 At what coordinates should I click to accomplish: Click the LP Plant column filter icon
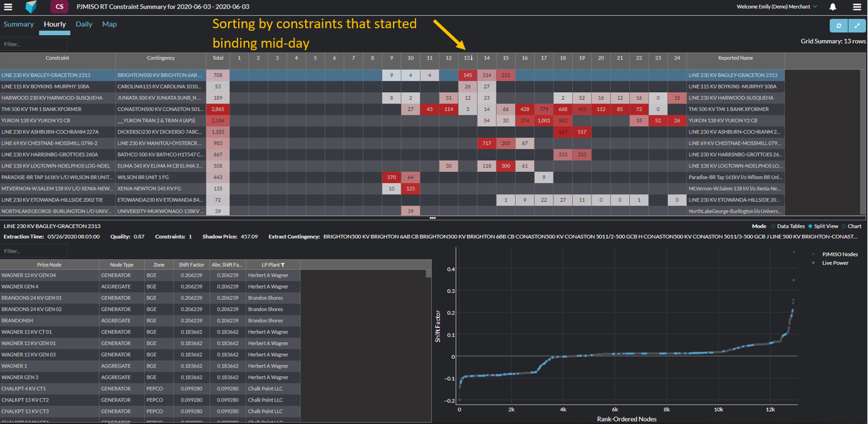pos(283,265)
